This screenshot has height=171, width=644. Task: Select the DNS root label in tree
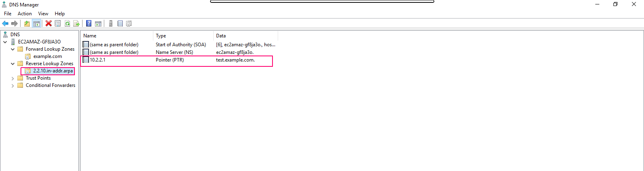pos(15,35)
